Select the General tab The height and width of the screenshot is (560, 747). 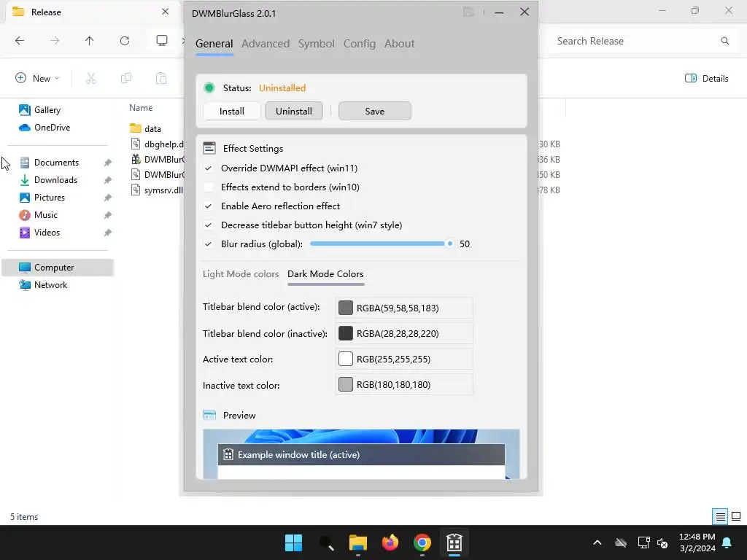click(x=214, y=44)
